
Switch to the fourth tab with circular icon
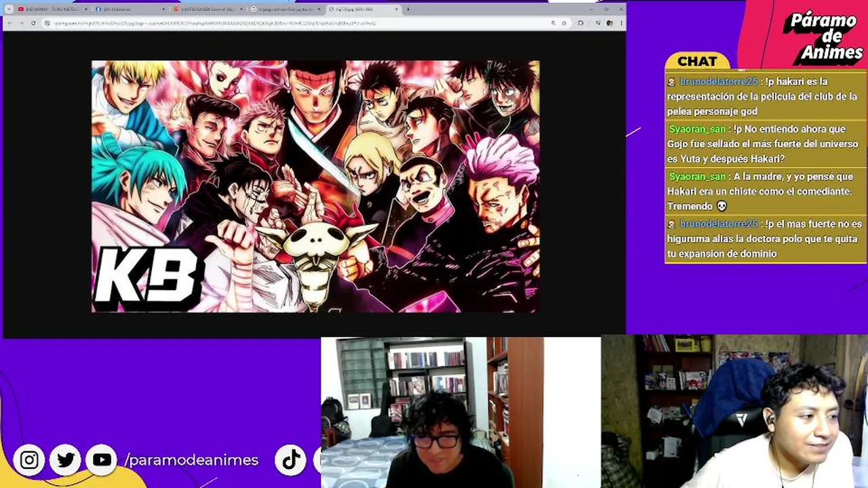pos(285,9)
